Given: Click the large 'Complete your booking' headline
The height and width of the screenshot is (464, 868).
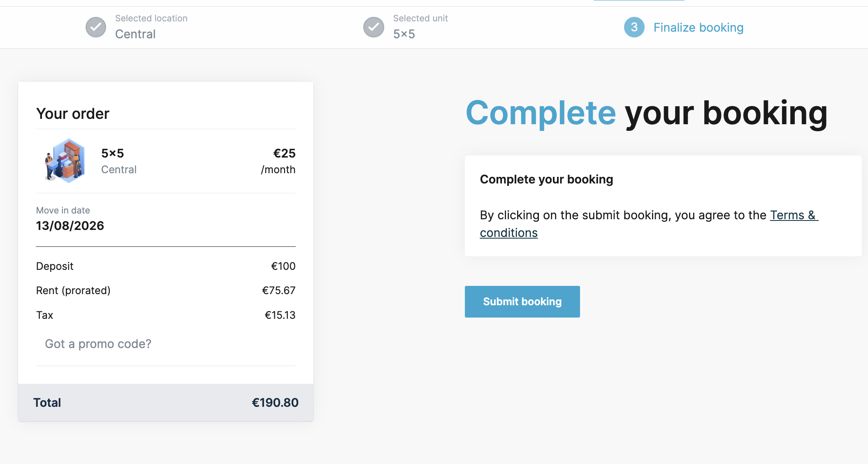Looking at the screenshot, I should [646, 113].
